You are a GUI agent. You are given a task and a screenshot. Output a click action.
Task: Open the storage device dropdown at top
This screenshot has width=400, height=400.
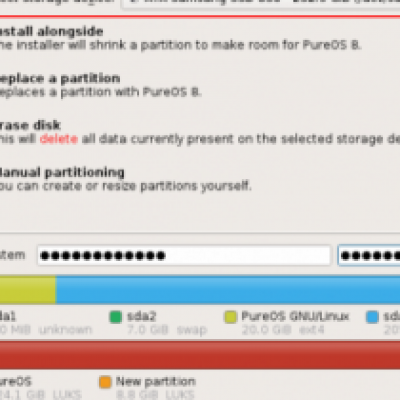click(x=262, y=3)
